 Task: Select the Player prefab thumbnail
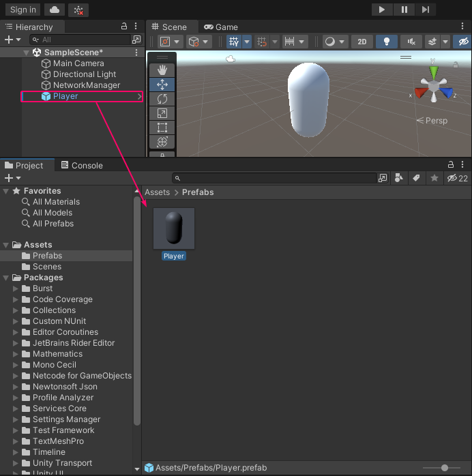click(x=174, y=229)
